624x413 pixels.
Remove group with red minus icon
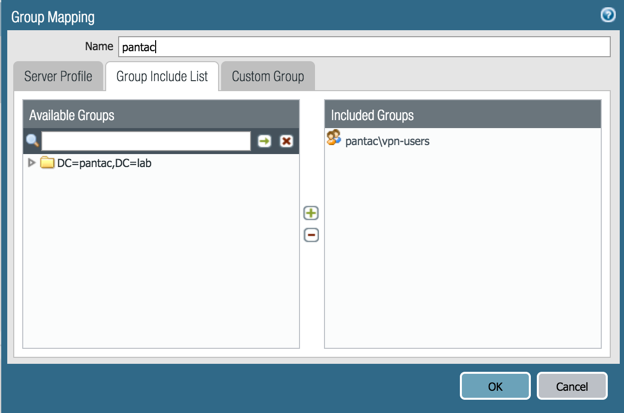coord(311,235)
